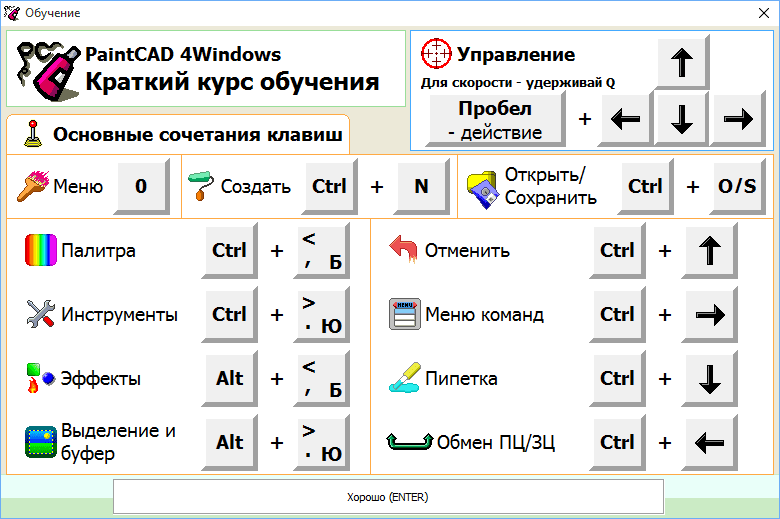Click the O/S key for Открыть/Сохранить
Image resolution: width=780 pixels, height=519 pixels.
[737, 186]
